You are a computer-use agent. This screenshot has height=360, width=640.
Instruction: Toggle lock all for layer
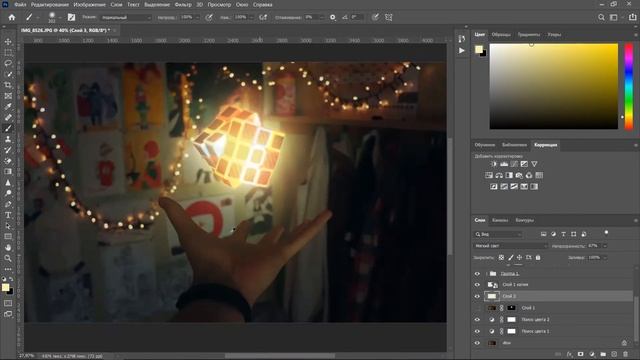[538, 258]
